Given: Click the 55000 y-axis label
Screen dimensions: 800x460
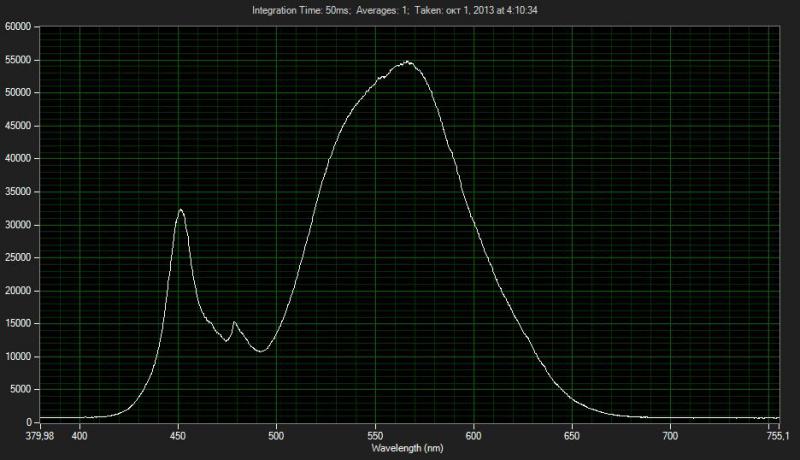Looking at the screenshot, I should click(x=19, y=60).
